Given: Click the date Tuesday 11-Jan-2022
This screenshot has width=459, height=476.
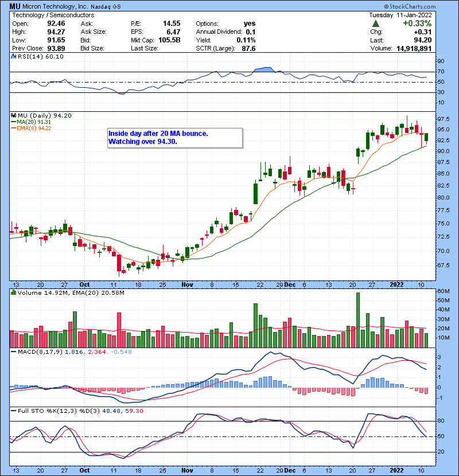Looking at the screenshot, I should 400,15.
